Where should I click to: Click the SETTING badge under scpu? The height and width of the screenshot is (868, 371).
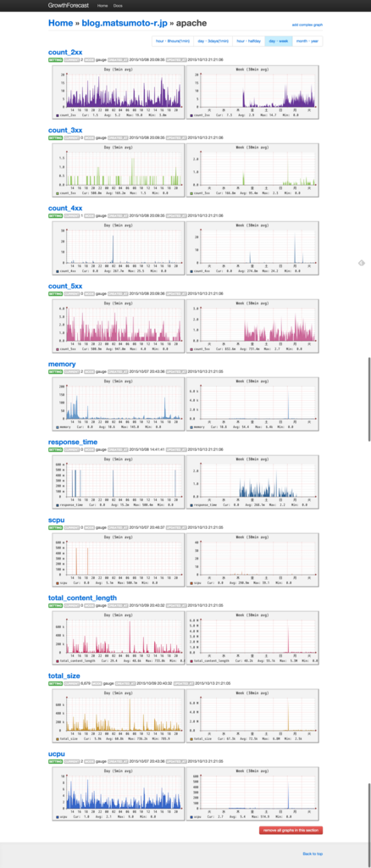(x=55, y=527)
